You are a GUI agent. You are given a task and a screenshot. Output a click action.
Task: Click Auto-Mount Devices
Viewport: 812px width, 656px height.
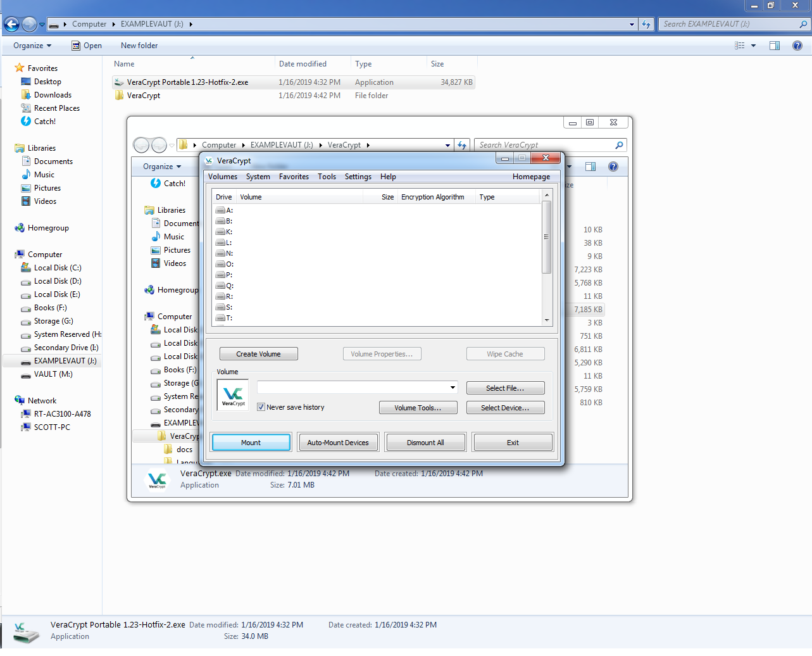coord(338,443)
